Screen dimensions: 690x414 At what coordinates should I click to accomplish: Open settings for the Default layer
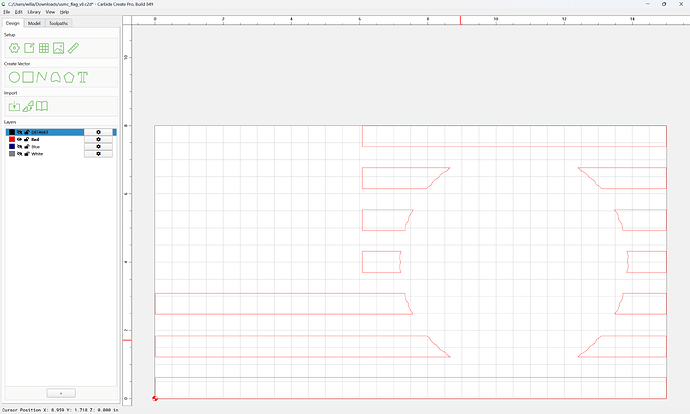coord(98,132)
